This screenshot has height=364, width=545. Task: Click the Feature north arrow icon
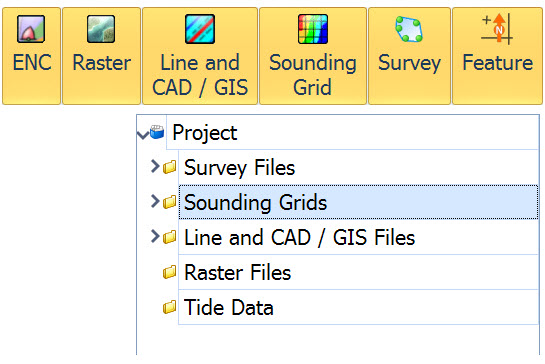pos(497,29)
